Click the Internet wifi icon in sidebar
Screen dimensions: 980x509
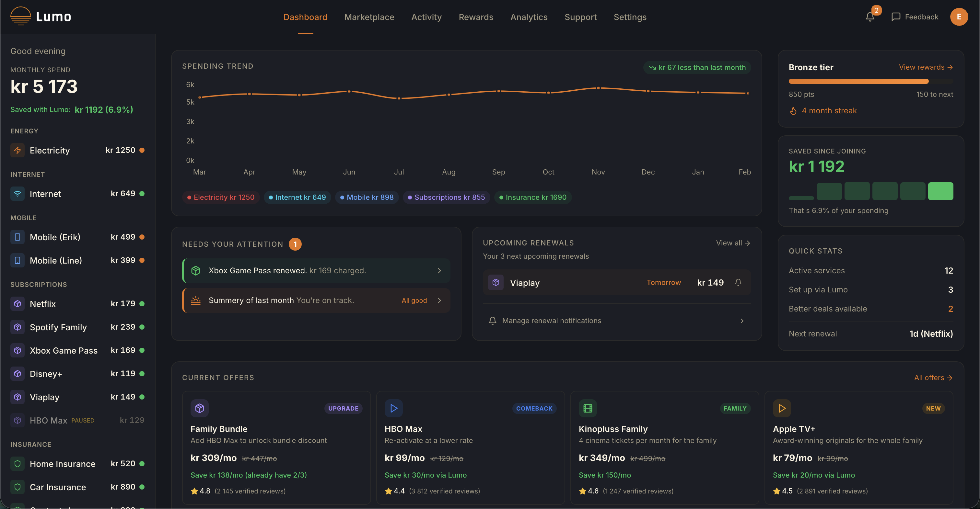coord(17,194)
